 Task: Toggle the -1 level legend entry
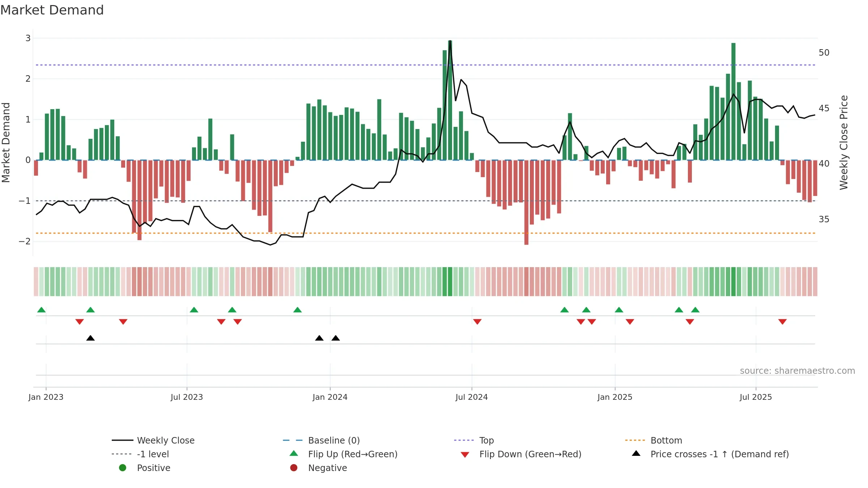140,454
